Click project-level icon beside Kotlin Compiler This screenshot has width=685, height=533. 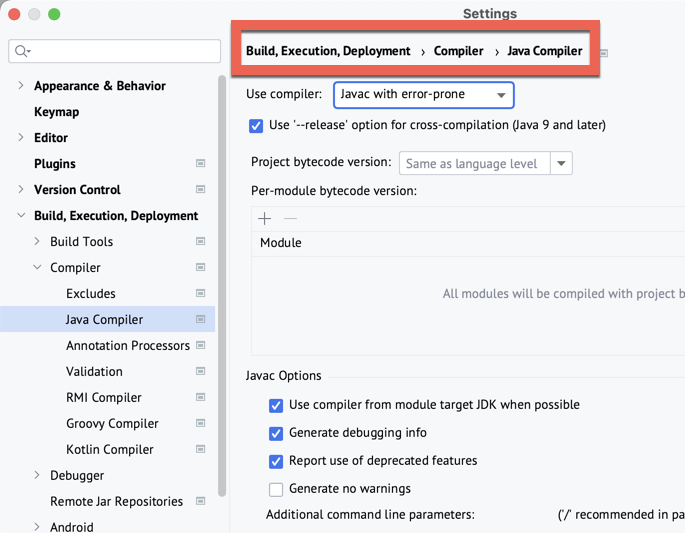pos(201,449)
